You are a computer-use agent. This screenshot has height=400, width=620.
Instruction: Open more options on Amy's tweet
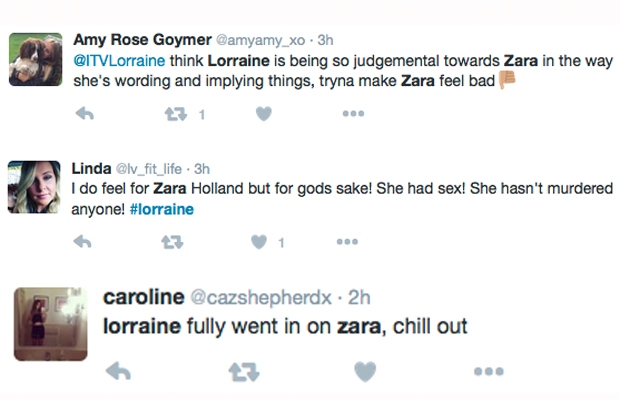(x=353, y=114)
